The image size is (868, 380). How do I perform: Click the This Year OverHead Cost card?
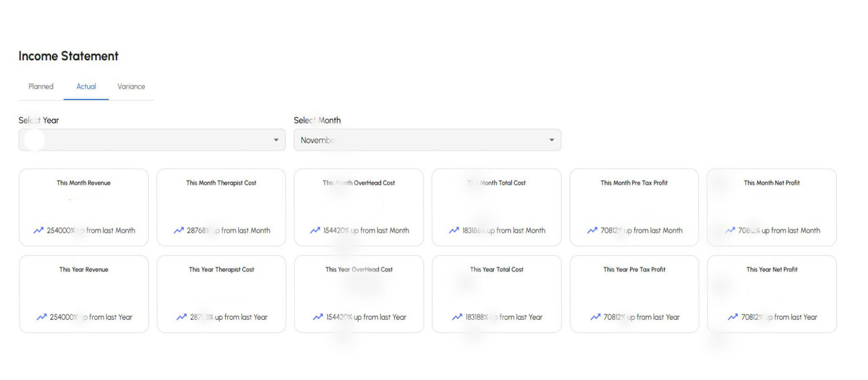[359, 294]
